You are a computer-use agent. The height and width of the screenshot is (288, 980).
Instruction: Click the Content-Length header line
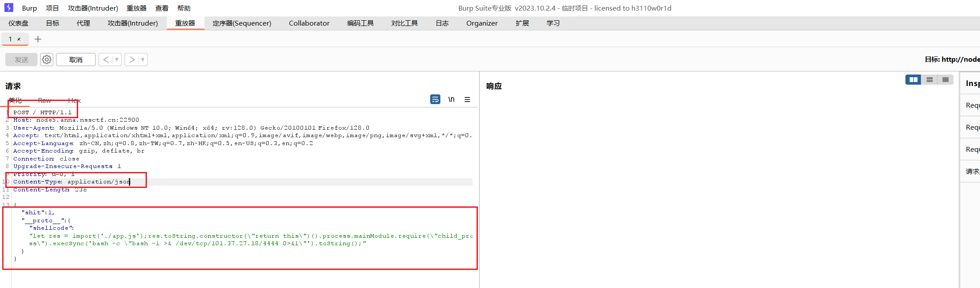tap(50, 190)
